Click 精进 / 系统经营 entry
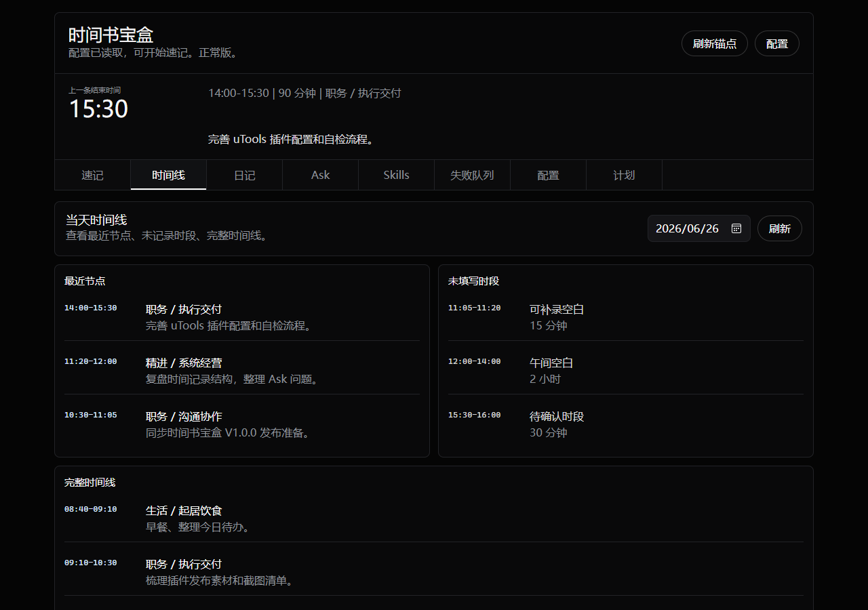The width and height of the screenshot is (868, 610). 184,363
